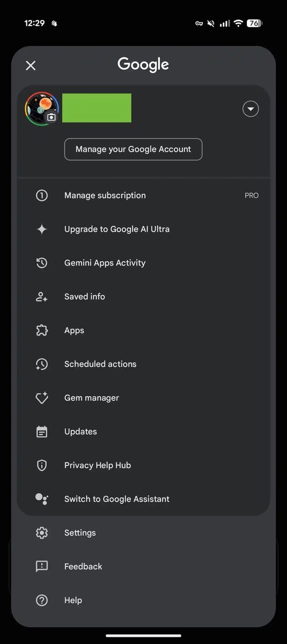Open Gemini Apps Activity history icon
This screenshot has height=644, width=287.
pyautogui.click(x=42, y=263)
